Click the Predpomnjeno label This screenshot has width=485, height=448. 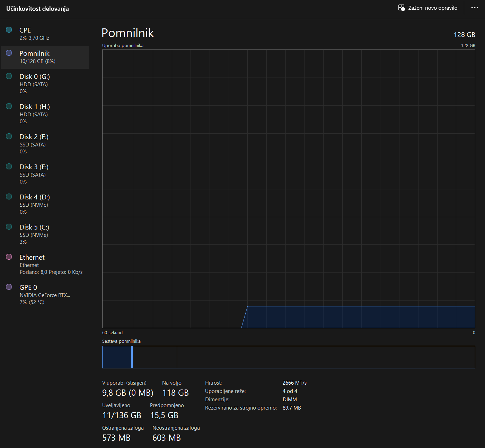[167, 405]
